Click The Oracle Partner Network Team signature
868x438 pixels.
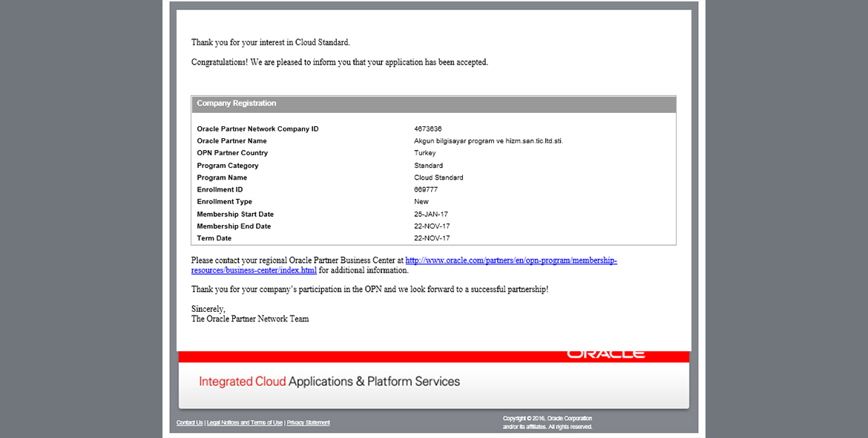point(250,319)
